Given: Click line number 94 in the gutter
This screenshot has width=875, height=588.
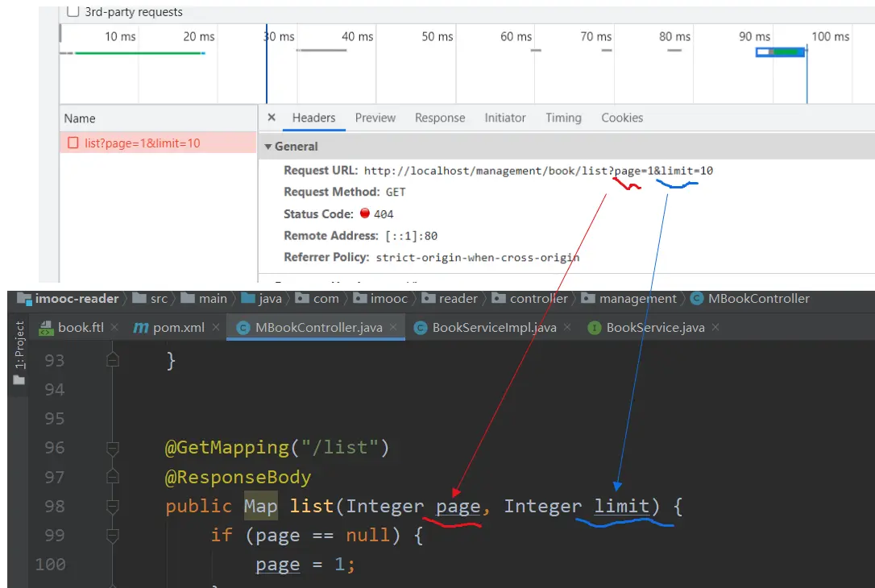Looking at the screenshot, I should (55, 389).
